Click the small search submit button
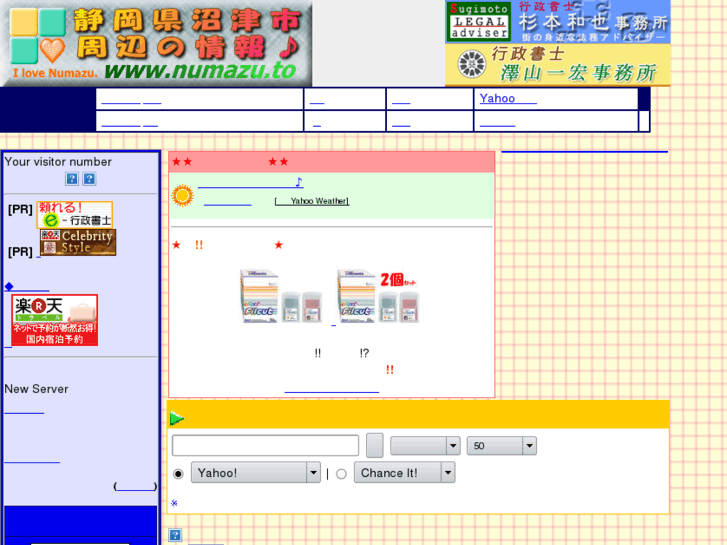 coord(375,445)
